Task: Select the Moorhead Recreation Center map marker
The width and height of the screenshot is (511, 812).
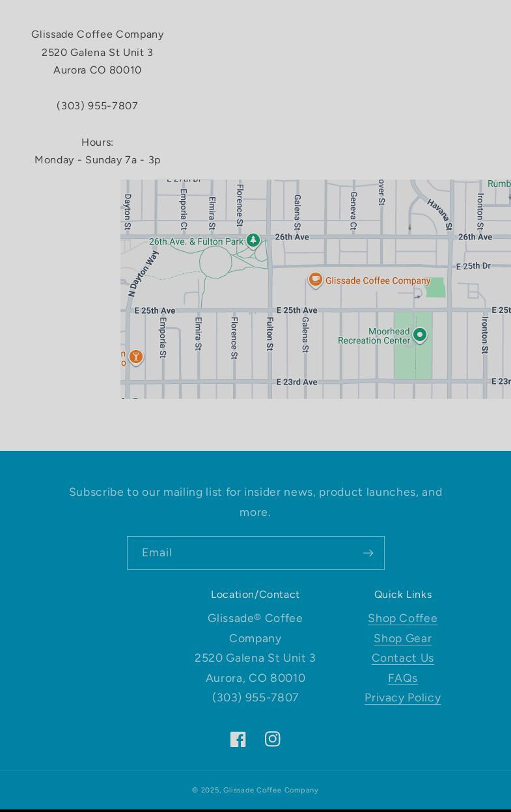Action: tap(420, 335)
